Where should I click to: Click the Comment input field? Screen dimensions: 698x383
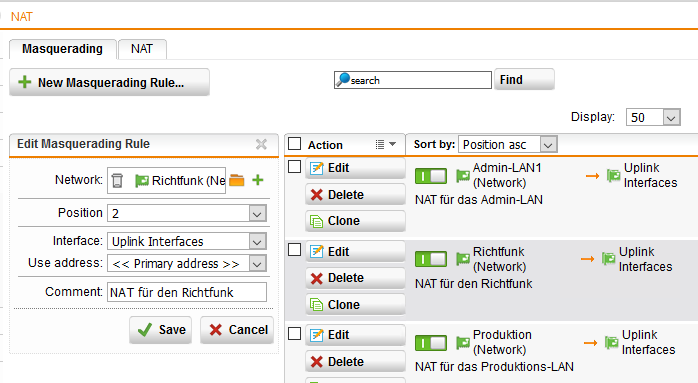coord(187,292)
